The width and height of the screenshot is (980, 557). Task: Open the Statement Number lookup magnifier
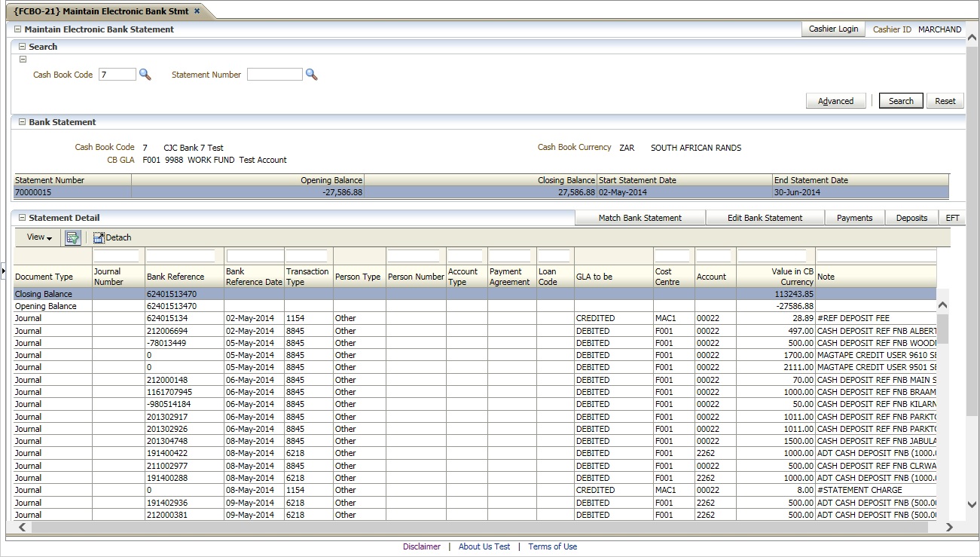312,74
